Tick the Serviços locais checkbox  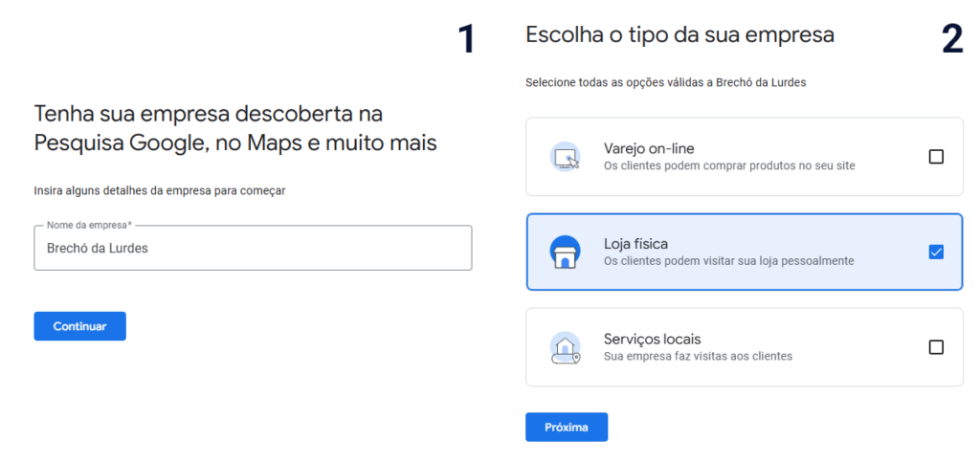936,347
